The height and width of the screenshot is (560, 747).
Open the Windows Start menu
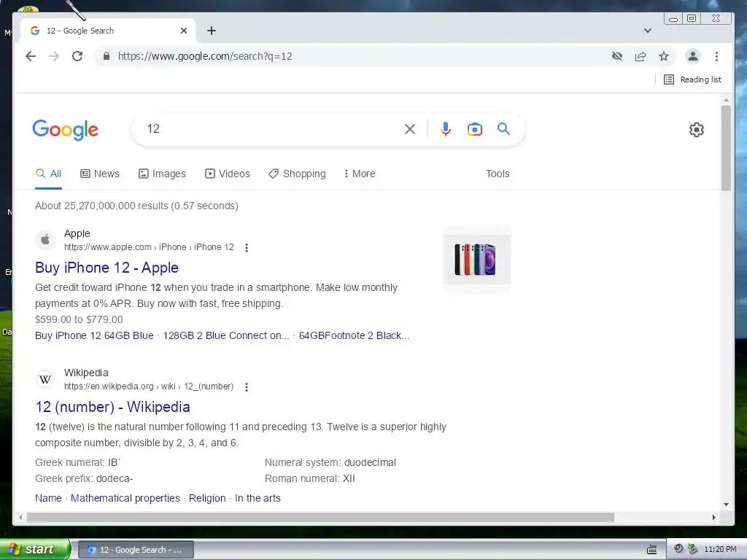tap(35, 549)
